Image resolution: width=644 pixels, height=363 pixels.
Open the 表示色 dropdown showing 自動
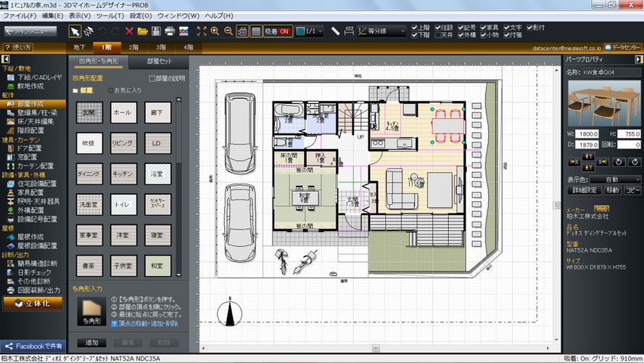pos(615,179)
